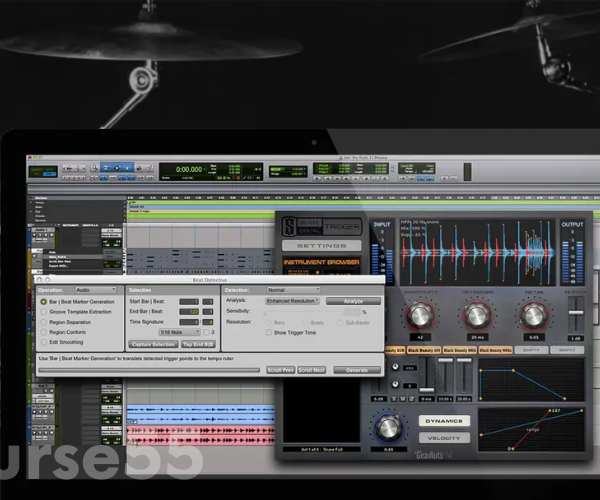Open the 1/16 Note contains dropdown
Screen dimensions: 600x500
tap(179, 332)
